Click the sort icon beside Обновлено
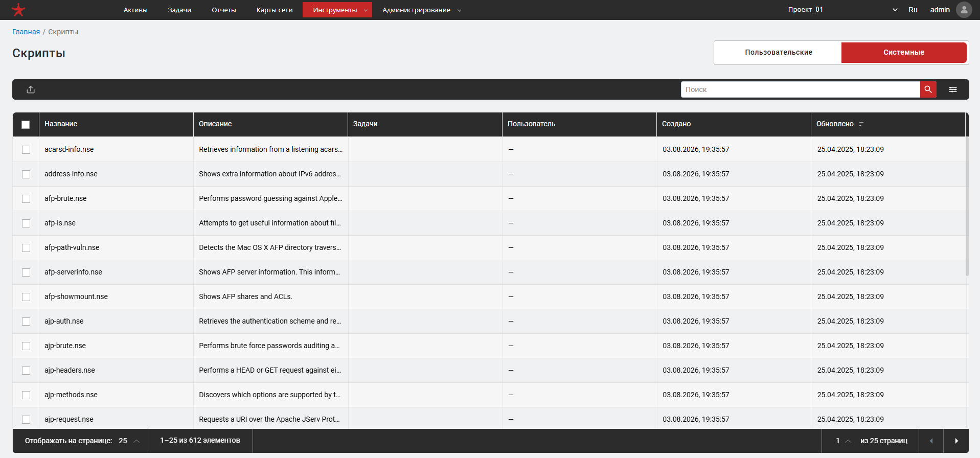Screen dimensions: 980x458 coord(861,124)
